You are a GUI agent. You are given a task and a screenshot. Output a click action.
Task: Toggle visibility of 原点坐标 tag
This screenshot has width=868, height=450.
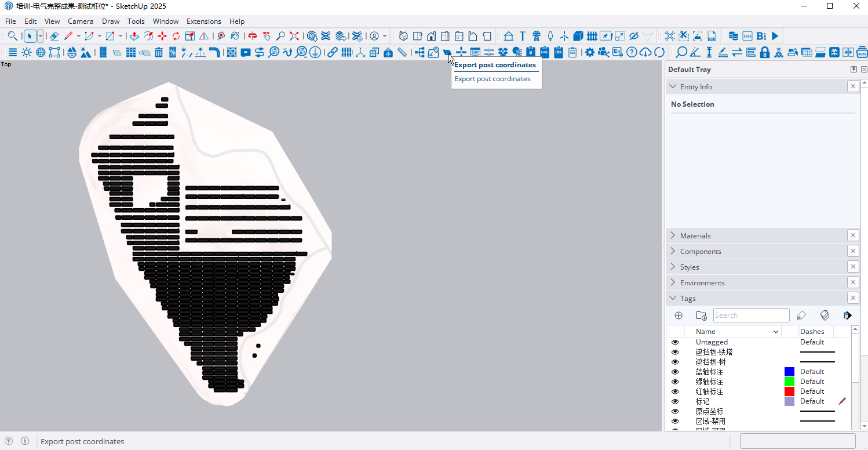675,411
